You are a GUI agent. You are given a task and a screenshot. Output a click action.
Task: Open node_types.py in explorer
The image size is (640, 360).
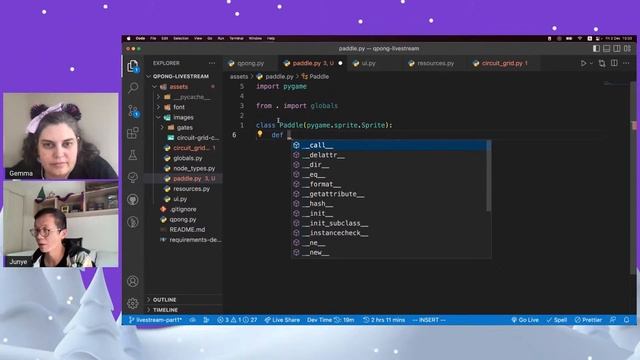pyautogui.click(x=194, y=169)
